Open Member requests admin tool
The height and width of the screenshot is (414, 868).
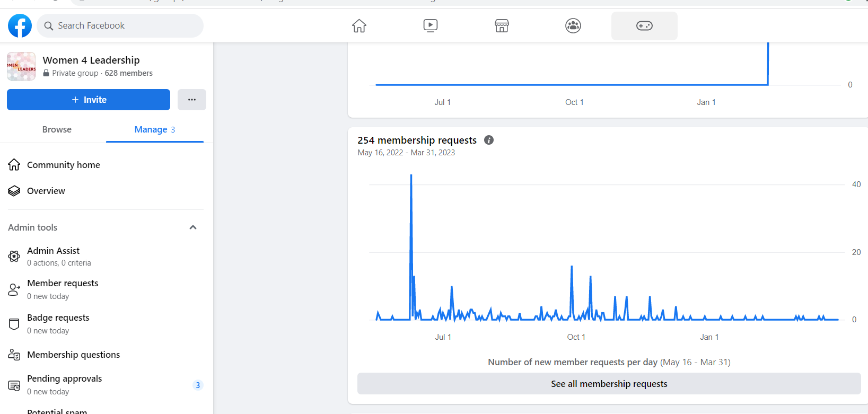[x=63, y=289]
